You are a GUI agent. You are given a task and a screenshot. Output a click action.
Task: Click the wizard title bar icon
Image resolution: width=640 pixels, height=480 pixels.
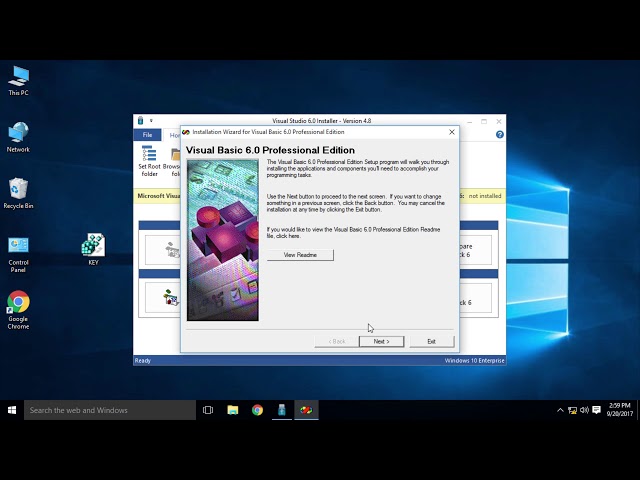pos(186,132)
